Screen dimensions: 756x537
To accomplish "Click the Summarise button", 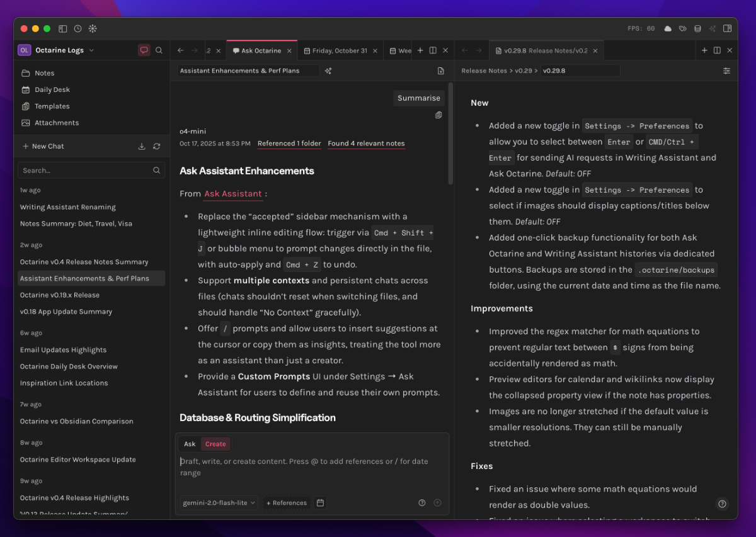I will (418, 98).
